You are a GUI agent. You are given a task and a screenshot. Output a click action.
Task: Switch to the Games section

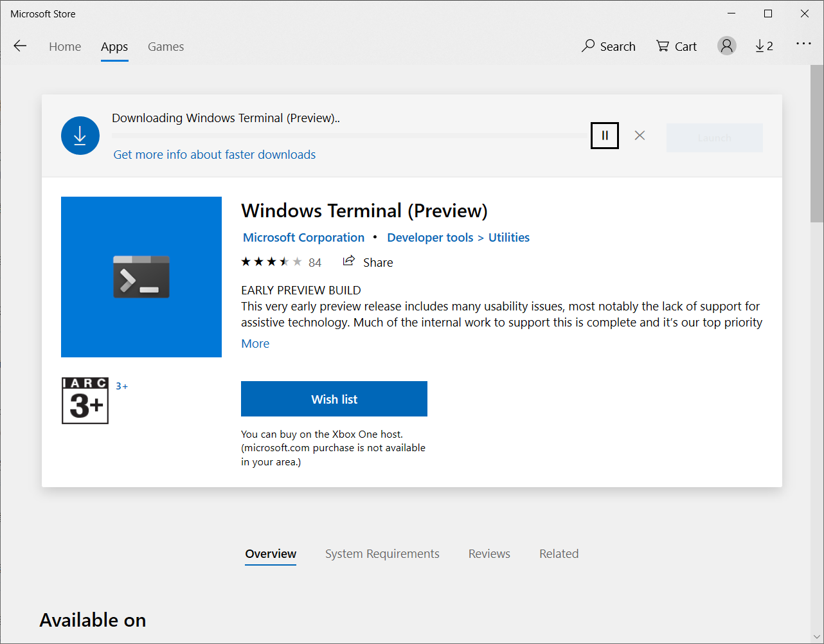[x=165, y=46]
